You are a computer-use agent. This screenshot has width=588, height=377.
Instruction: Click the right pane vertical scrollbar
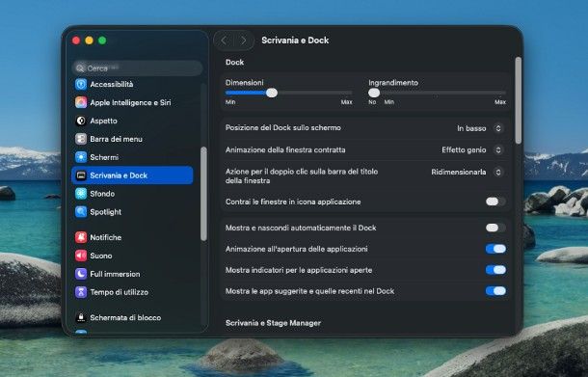519,100
